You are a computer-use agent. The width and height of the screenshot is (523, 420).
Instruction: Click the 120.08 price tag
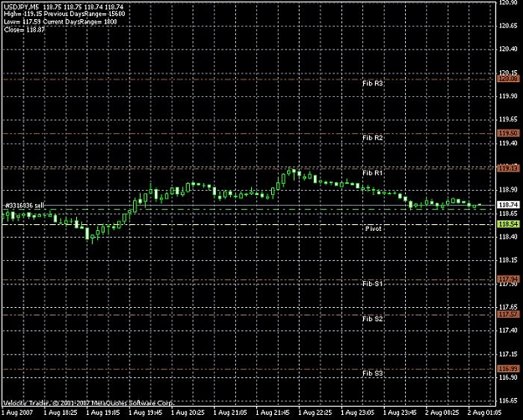pyautogui.click(x=508, y=79)
